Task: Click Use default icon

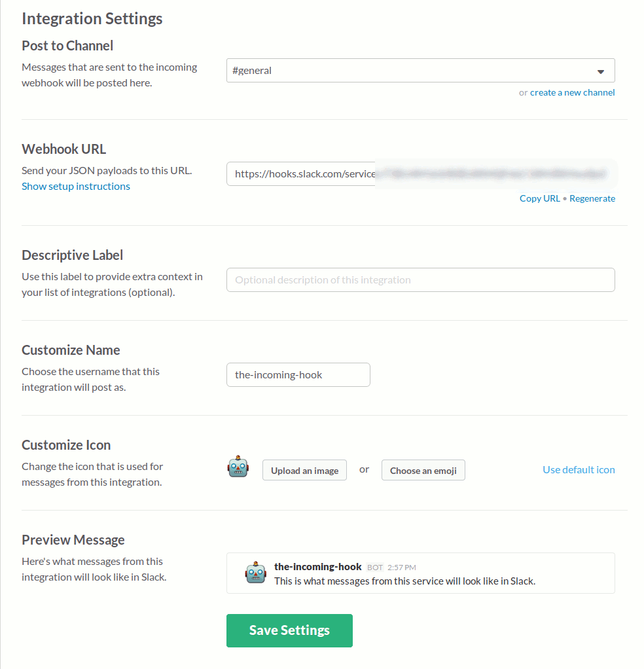Action: tap(578, 469)
